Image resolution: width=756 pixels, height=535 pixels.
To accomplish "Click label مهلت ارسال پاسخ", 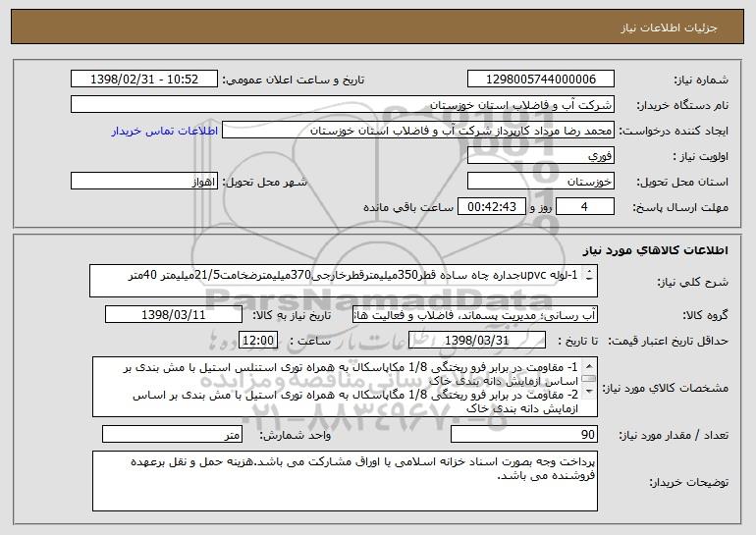I will 680,207.
